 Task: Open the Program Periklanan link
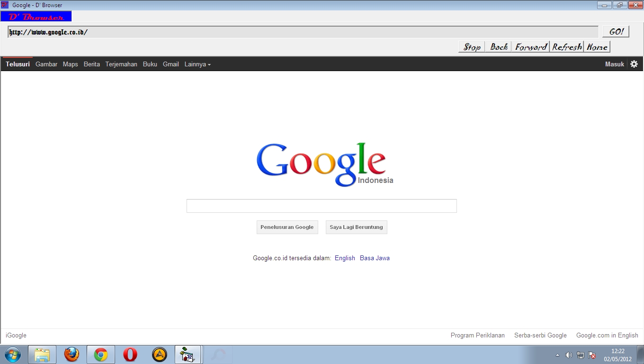[x=478, y=335]
